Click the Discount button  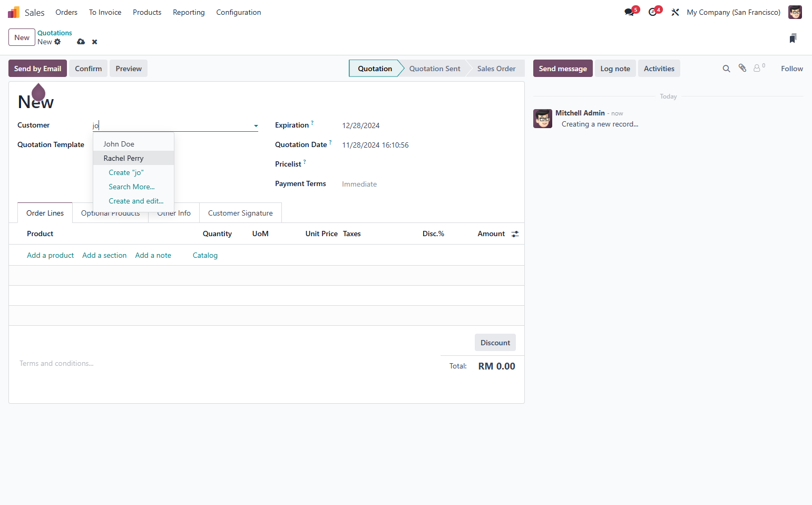495,343
